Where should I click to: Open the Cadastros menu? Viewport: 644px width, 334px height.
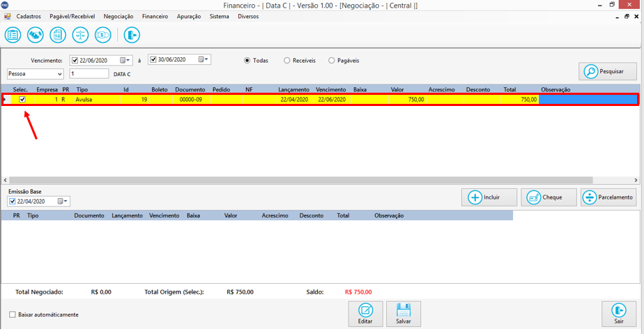coord(29,16)
